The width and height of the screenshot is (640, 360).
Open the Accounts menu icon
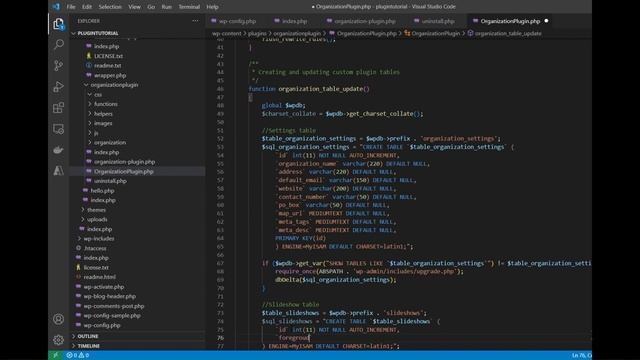tap(58, 319)
